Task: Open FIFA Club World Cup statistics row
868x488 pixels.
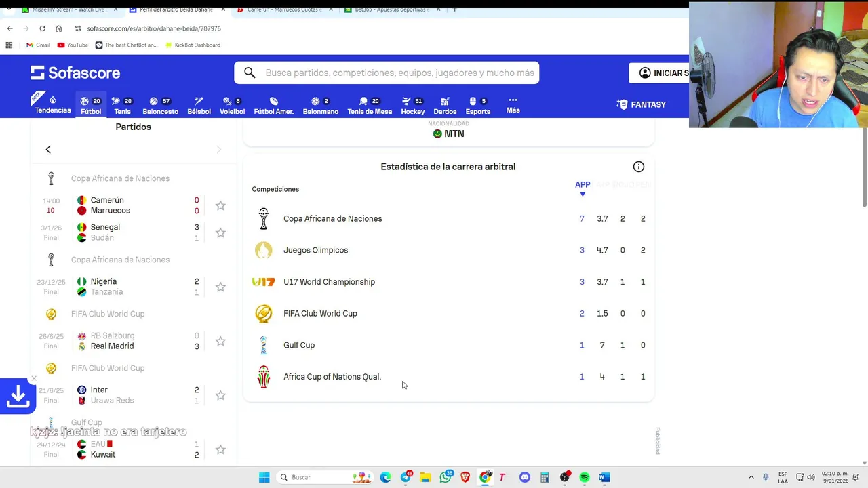Action: pyautogui.click(x=448, y=313)
